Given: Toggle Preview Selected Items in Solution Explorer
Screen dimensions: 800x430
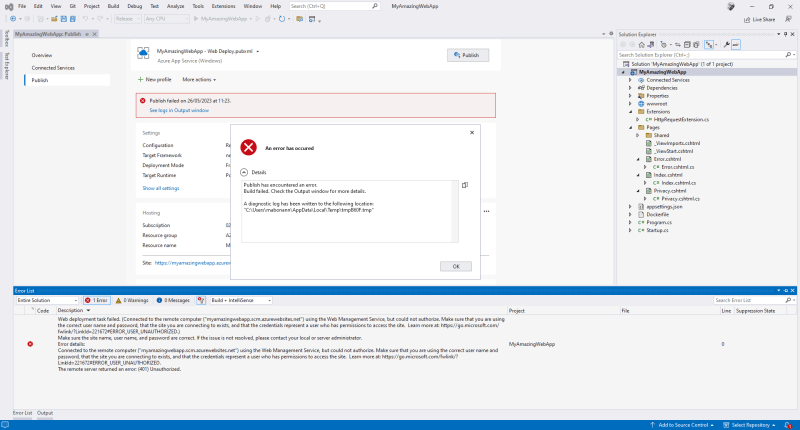Looking at the screenshot, I should [736, 45].
